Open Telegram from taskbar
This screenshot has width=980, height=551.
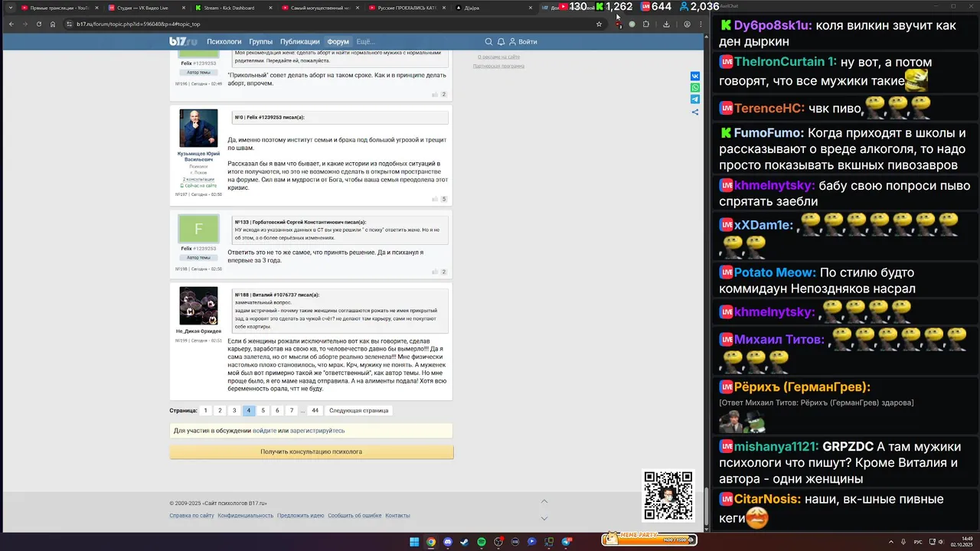click(567, 542)
